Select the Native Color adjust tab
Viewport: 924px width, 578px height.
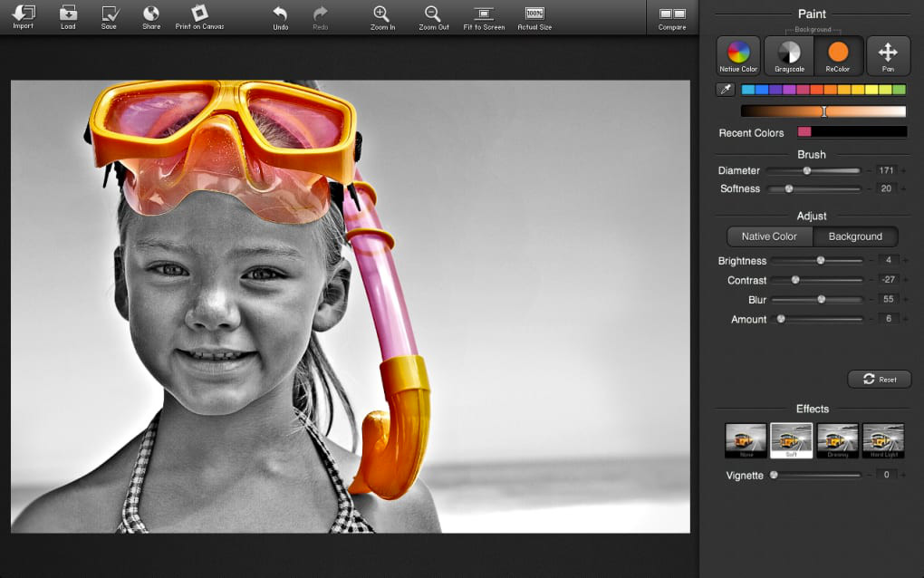click(x=769, y=236)
